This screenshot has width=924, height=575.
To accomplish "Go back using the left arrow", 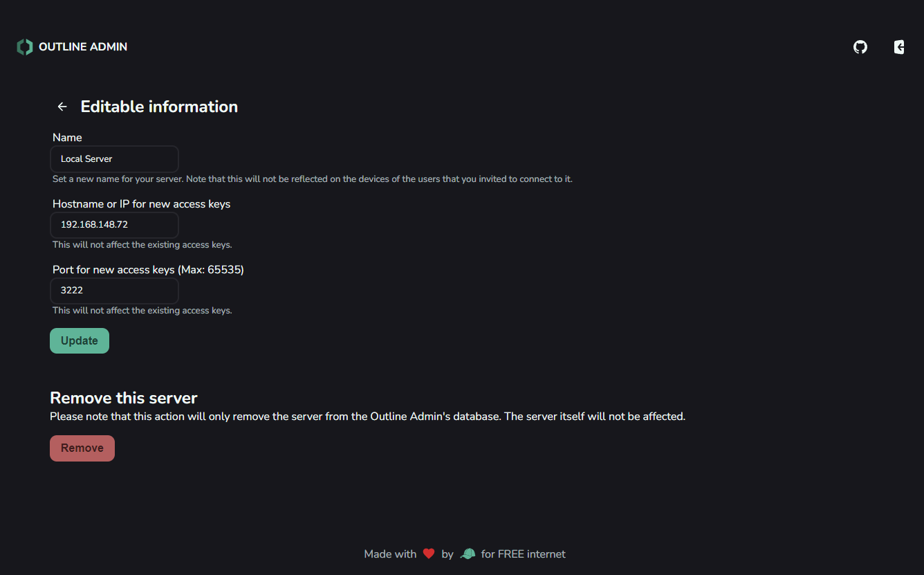I will click(62, 107).
